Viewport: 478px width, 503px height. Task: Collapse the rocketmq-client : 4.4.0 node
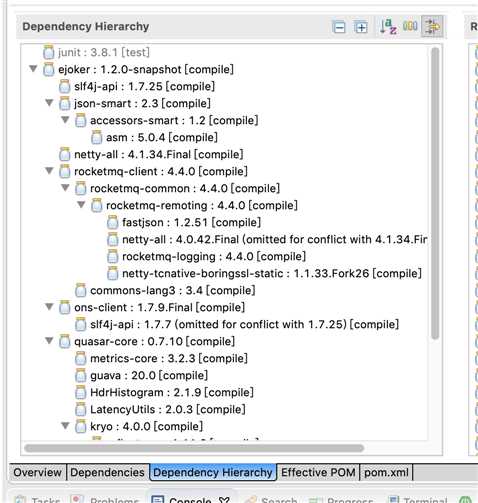pyautogui.click(x=49, y=171)
